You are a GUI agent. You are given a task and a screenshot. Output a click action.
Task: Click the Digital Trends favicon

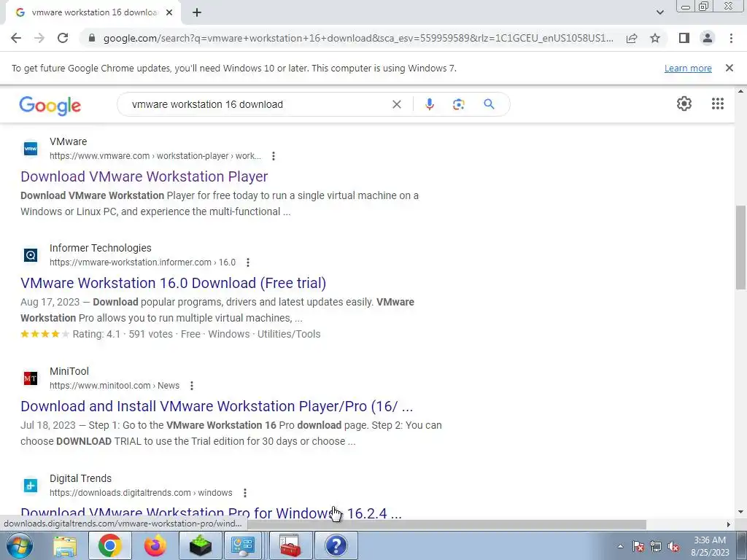point(31,486)
